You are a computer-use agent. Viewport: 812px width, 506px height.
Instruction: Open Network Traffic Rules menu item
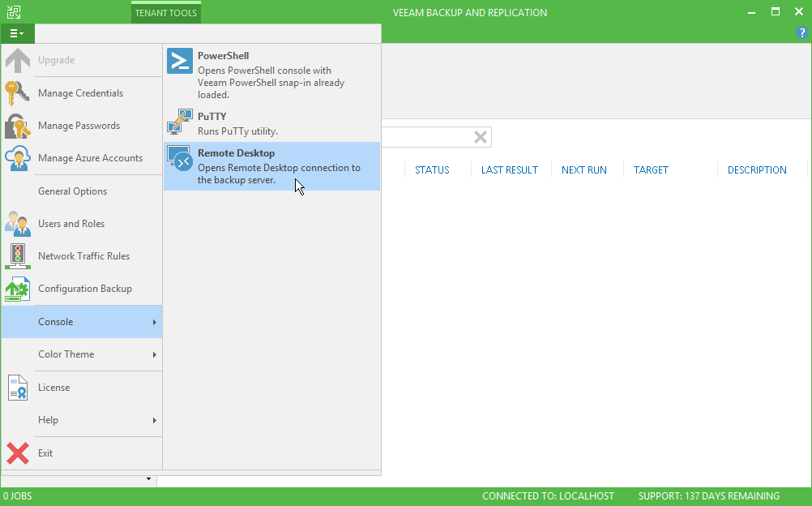pos(82,256)
